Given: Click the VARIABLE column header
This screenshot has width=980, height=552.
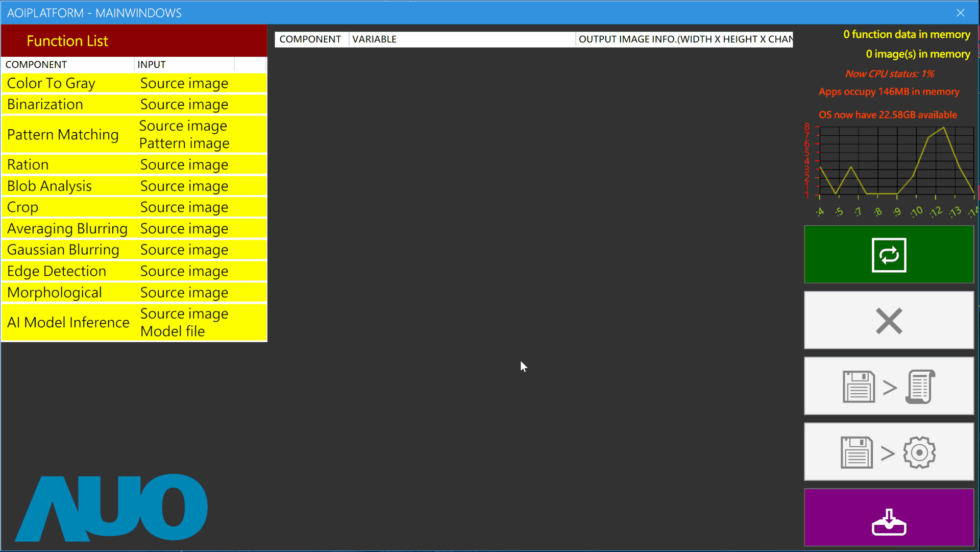Looking at the screenshot, I should (x=461, y=39).
